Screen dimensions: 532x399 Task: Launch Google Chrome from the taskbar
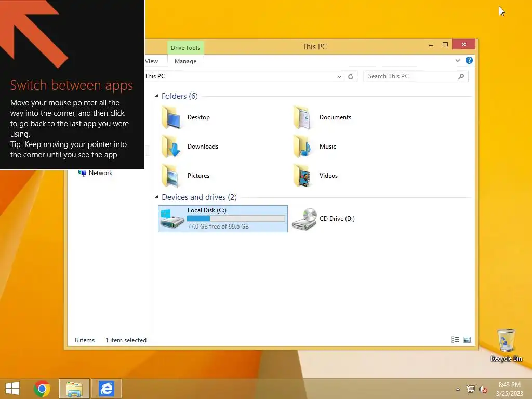pyautogui.click(x=42, y=389)
